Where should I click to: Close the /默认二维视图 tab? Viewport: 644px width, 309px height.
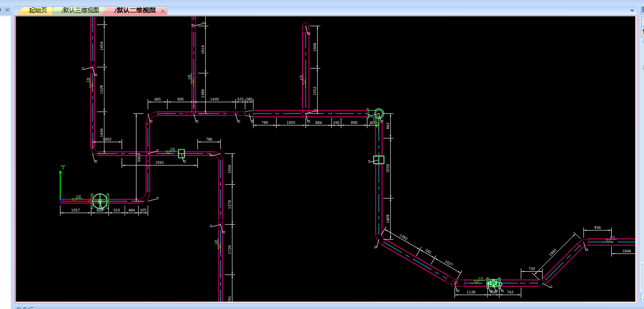[163, 11]
